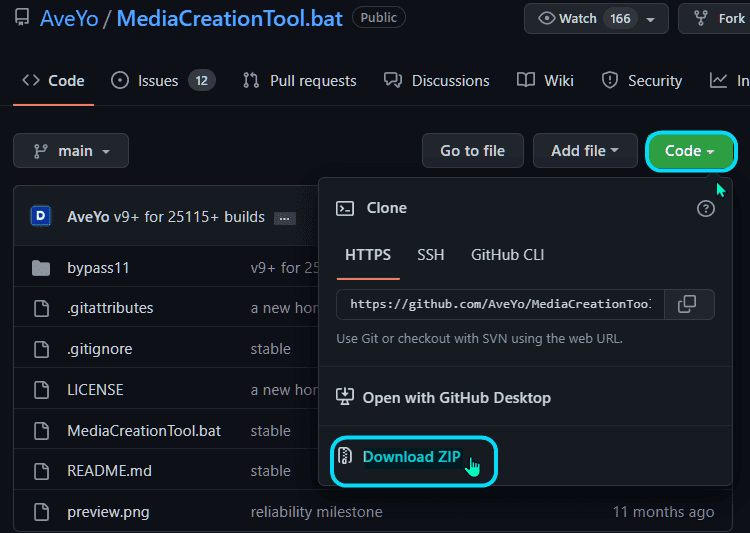The image size is (750, 533).
Task: Click the Watch count 166
Action: click(620, 19)
